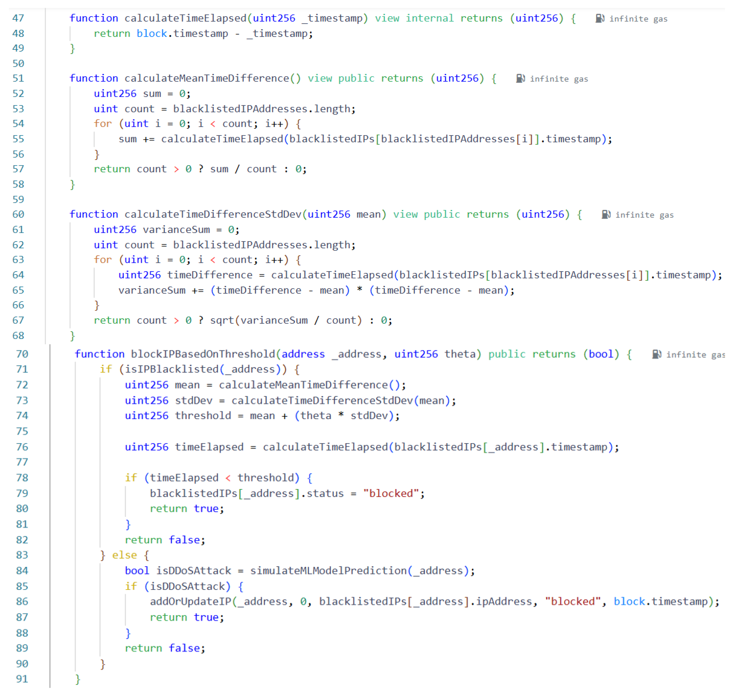Click the threshold variable on line 74
The height and width of the screenshot is (700, 735).
(x=203, y=416)
